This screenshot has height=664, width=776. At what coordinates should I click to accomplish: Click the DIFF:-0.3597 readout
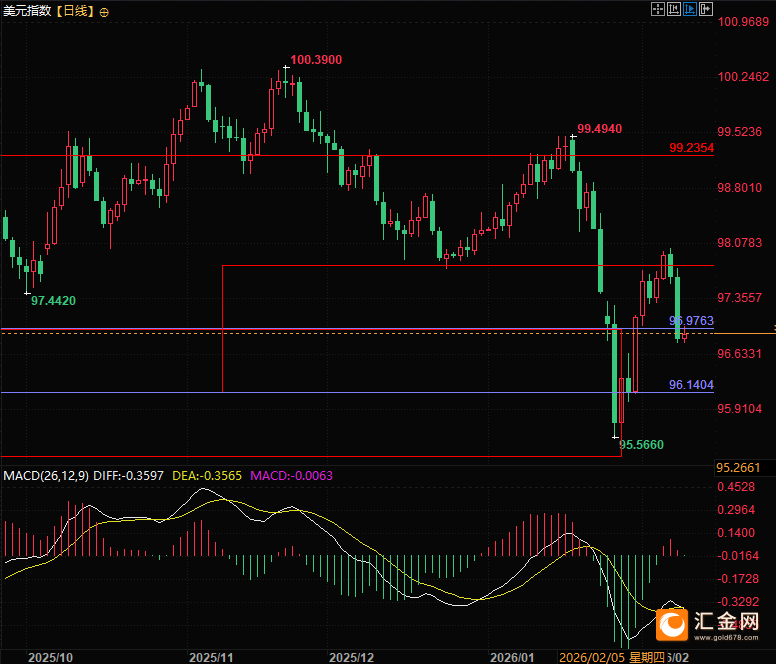128,476
